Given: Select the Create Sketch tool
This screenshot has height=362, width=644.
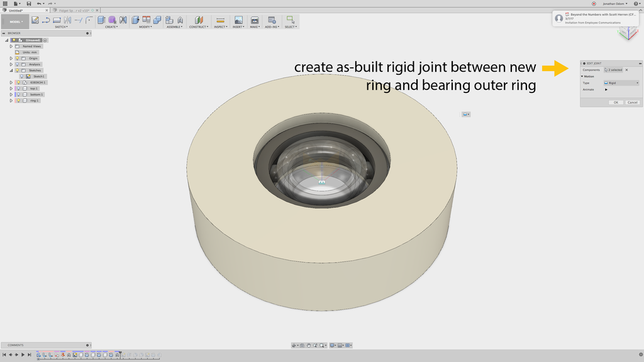Looking at the screenshot, I should click(x=35, y=19).
